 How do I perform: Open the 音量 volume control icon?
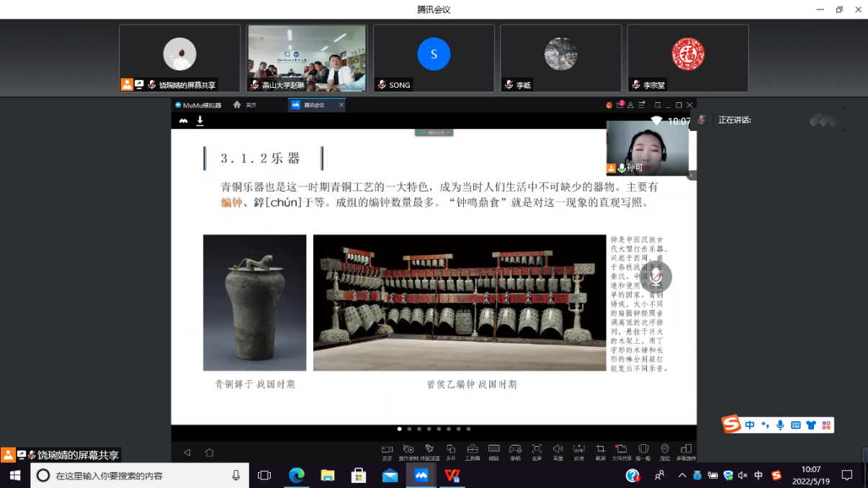coord(558,451)
